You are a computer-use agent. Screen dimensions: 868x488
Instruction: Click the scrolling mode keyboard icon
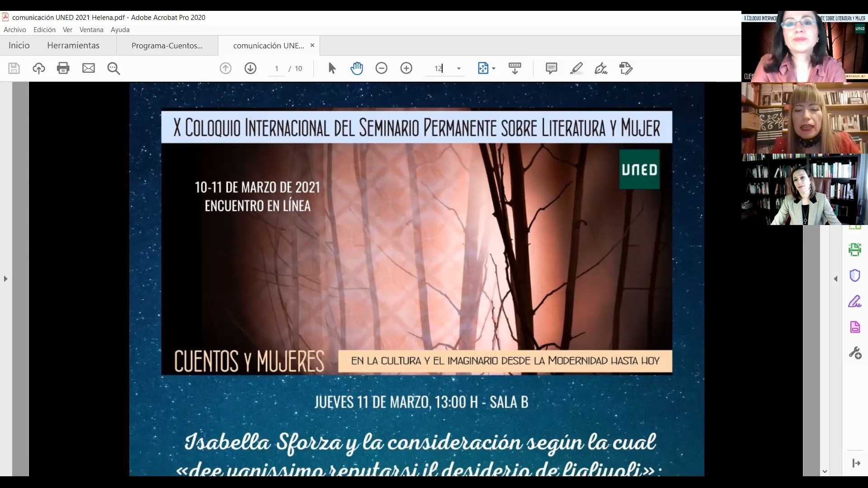[515, 68]
